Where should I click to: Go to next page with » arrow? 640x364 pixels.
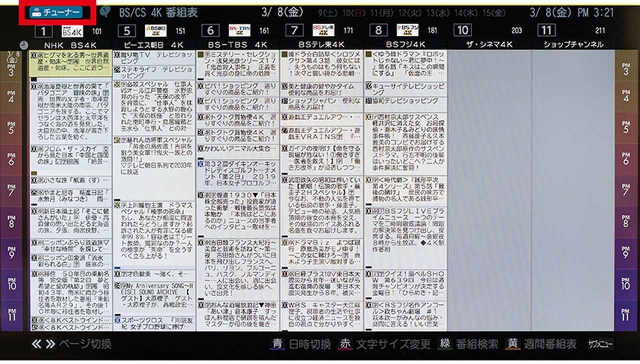(50, 344)
